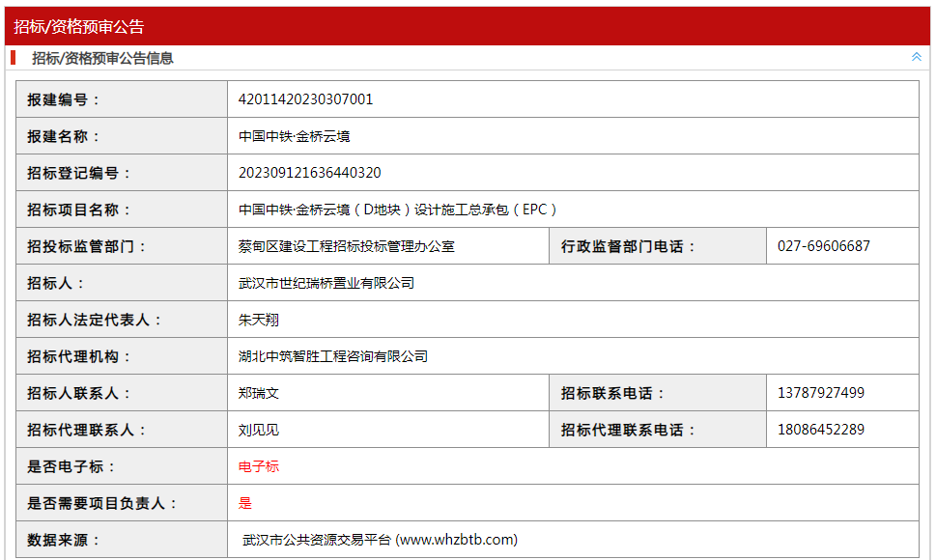Click legal representative 朱天翔
The image size is (936, 560).
pos(259,321)
